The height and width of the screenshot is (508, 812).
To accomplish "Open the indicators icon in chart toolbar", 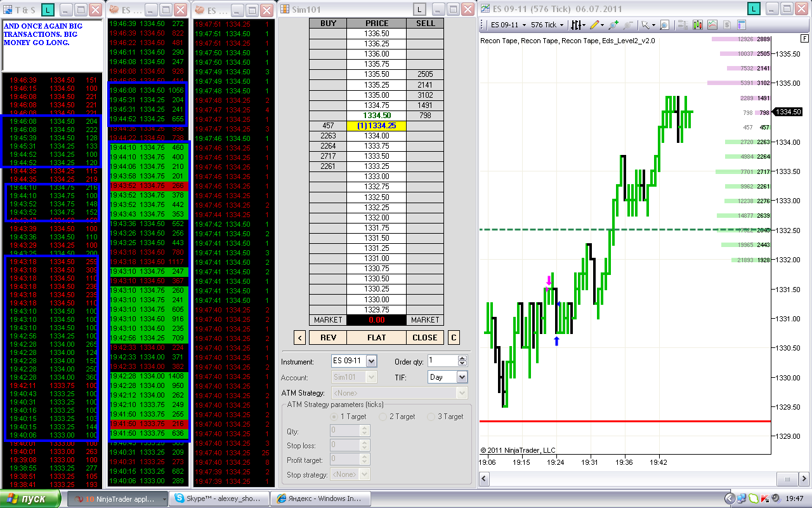I will (x=712, y=25).
